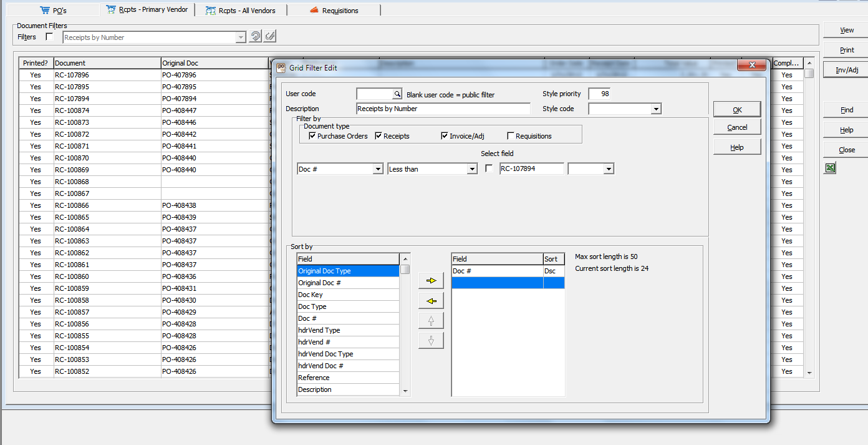868x445 pixels.
Task: Click Cancel in the filter dialog
Action: coord(737,127)
